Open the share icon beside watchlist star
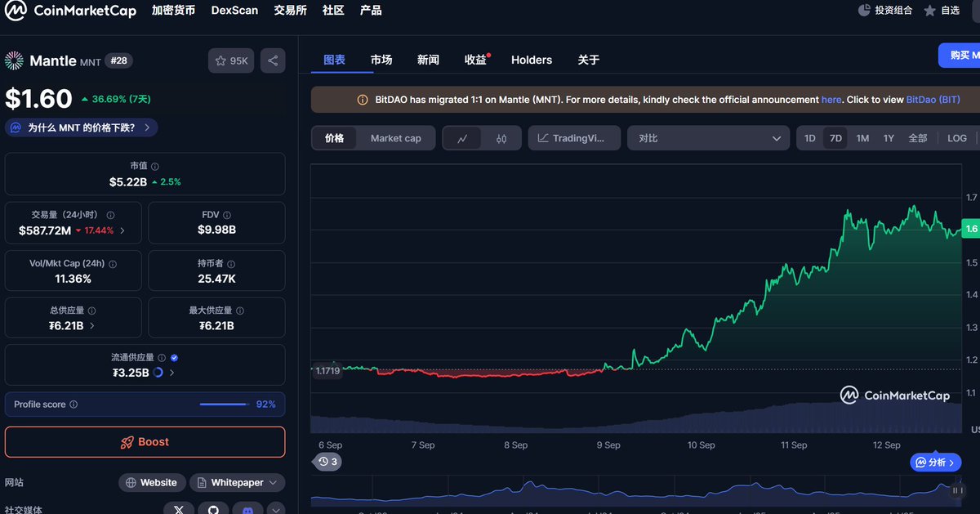The width and height of the screenshot is (980, 514). pos(273,60)
